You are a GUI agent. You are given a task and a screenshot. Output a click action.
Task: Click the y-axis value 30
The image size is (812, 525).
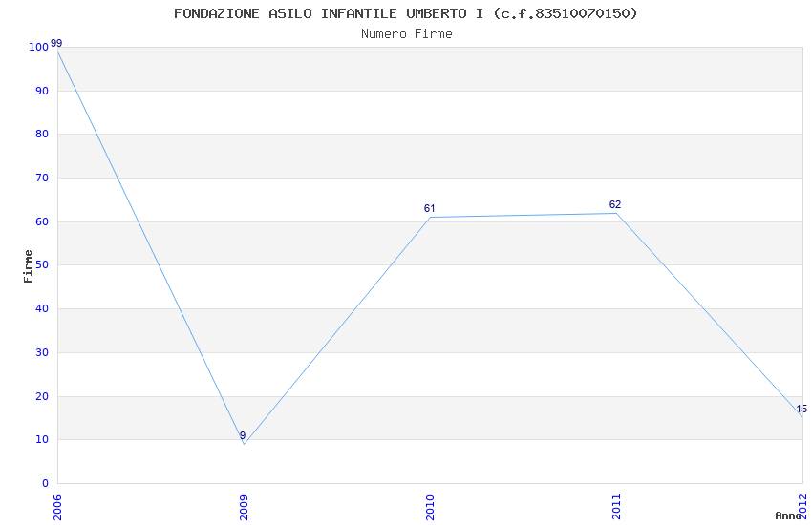coord(42,353)
